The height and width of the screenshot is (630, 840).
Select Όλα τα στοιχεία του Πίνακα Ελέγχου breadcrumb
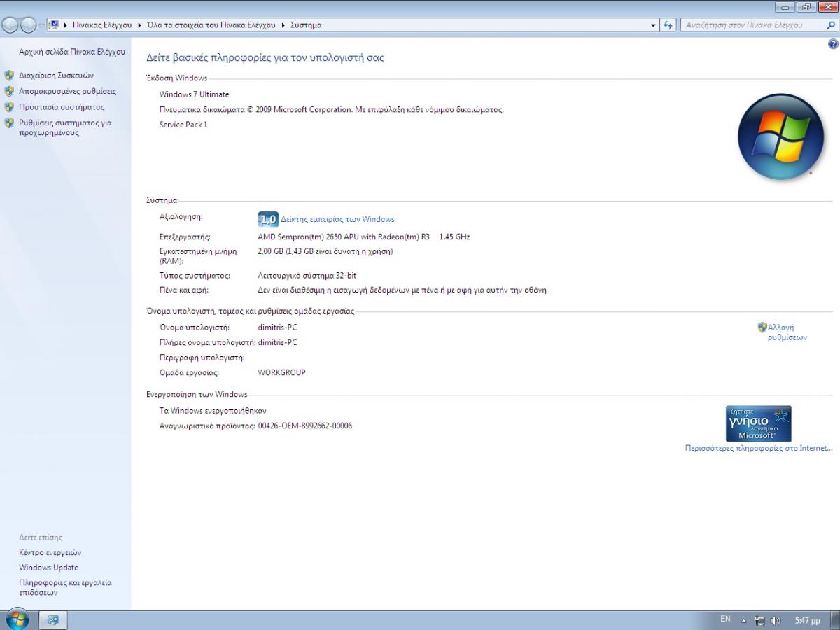click(211, 25)
